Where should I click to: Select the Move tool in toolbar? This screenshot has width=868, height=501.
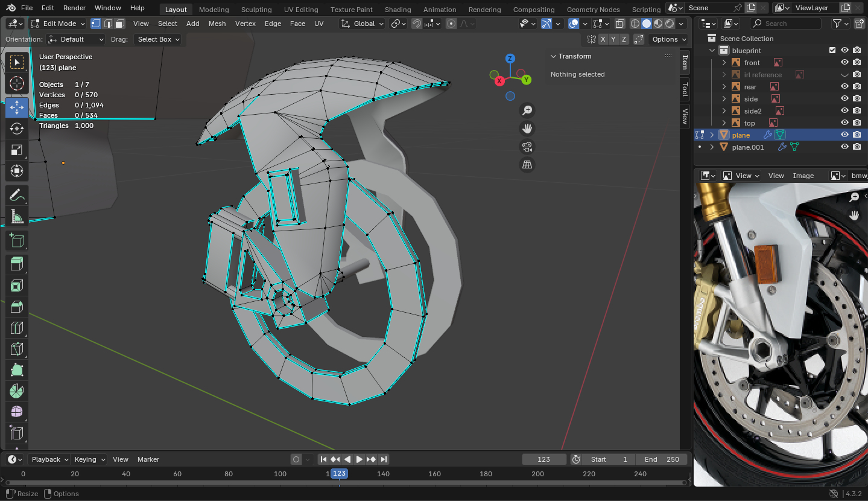17,107
